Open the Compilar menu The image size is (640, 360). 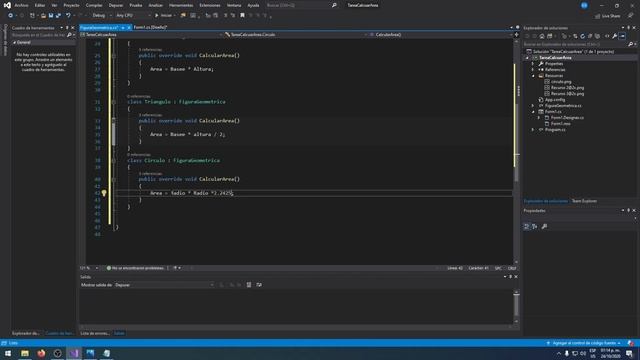click(94, 5)
